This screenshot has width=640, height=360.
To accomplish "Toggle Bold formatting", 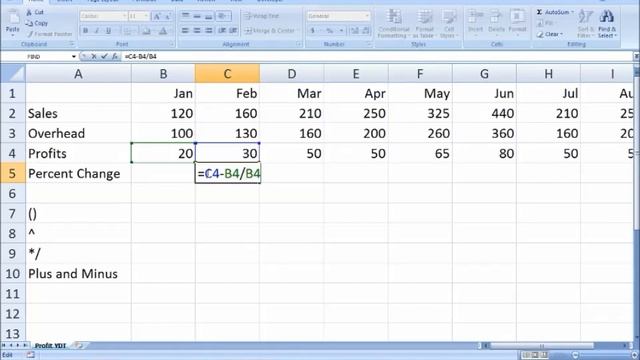I will pos(85,31).
